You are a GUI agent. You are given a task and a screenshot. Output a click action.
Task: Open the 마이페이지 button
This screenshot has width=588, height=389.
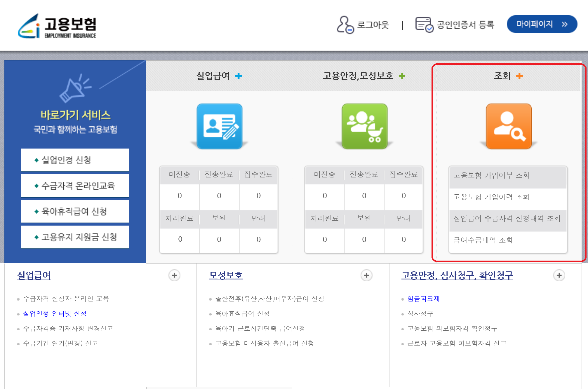click(542, 24)
